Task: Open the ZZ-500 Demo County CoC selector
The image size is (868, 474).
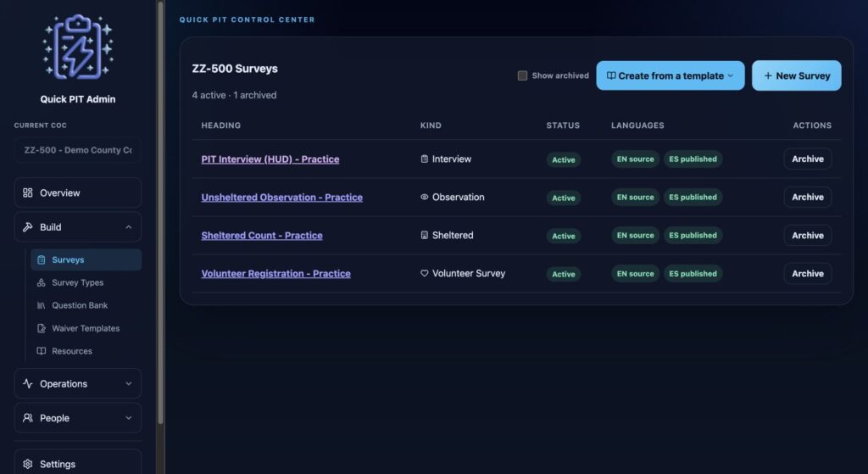Action: pyautogui.click(x=77, y=150)
